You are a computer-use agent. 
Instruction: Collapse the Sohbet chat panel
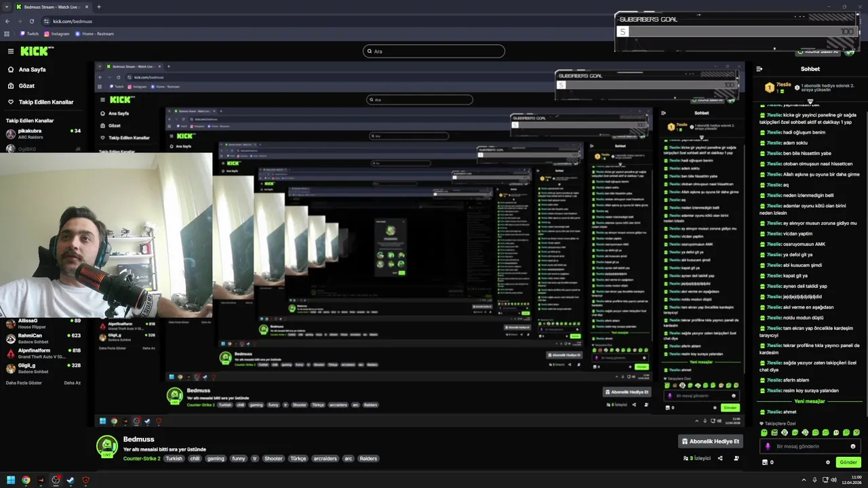tap(759, 68)
